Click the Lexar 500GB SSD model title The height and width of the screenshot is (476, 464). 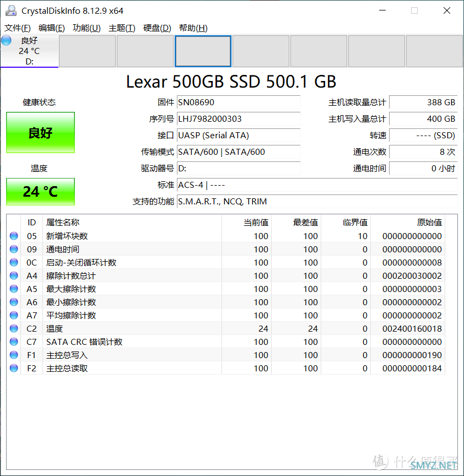[231, 82]
